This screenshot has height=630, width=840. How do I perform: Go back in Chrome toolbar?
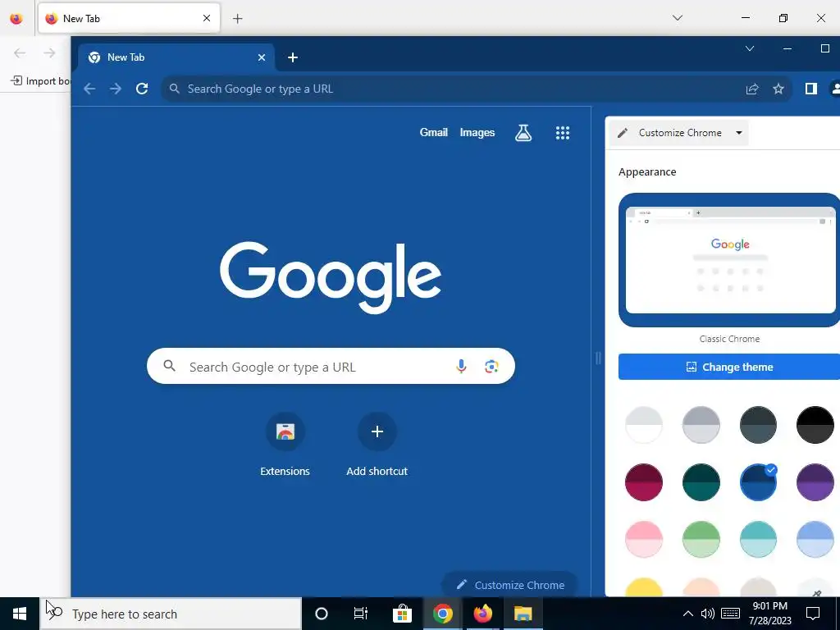coord(89,89)
